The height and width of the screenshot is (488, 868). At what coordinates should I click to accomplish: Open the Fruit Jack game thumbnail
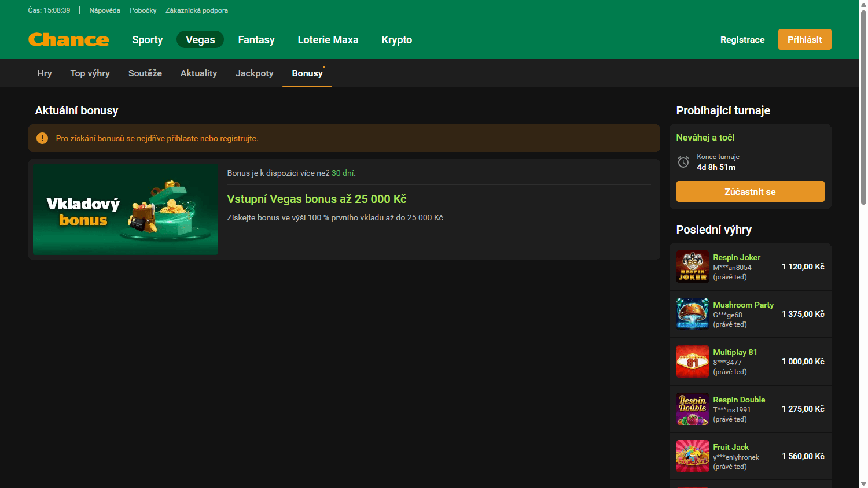(x=692, y=456)
